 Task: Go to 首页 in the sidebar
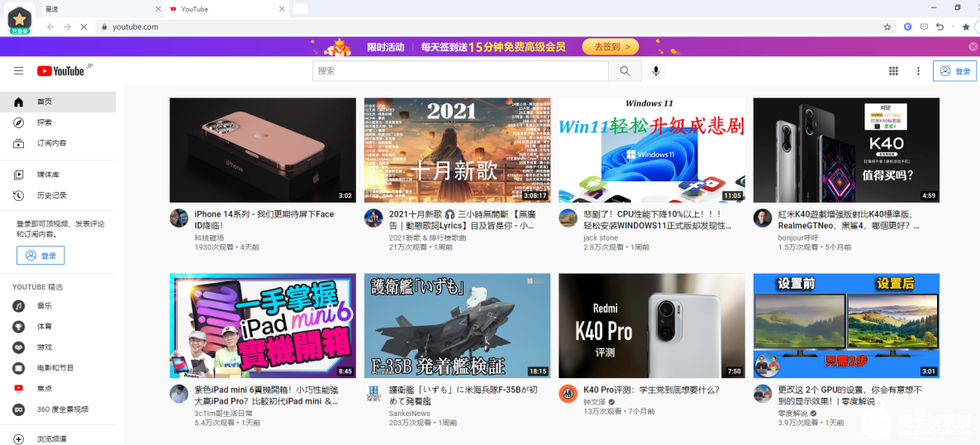coord(58,102)
